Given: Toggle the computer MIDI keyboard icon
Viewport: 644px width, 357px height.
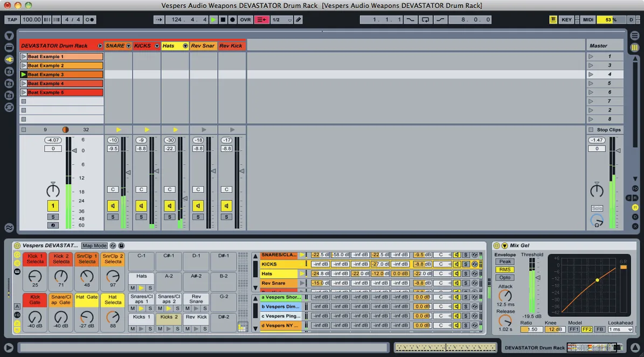Looking at the screenshot, I should (553, 20).
